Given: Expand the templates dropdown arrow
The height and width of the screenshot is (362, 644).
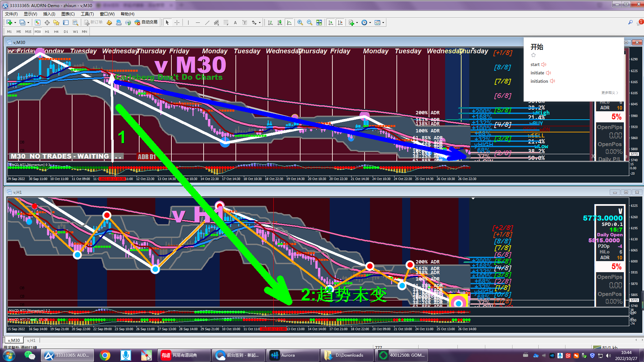Looking at the screenshot, I should [383, 22].
